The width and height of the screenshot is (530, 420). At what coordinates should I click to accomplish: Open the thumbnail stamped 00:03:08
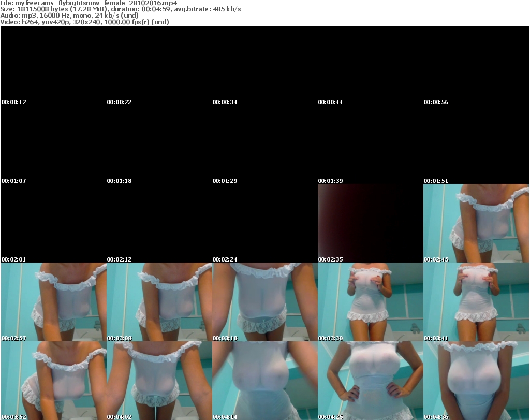click(x=159, y=302)
